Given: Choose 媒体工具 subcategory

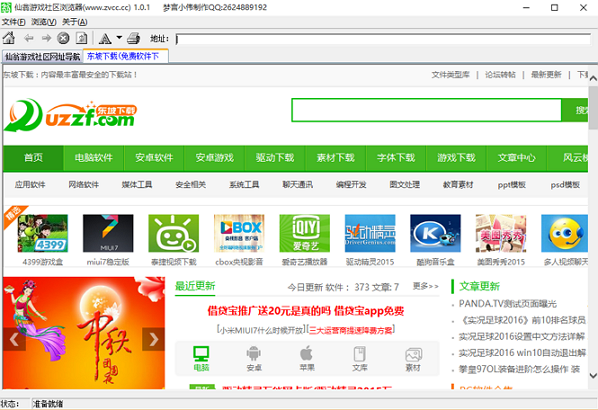Looking at the screenshot, I should (137, 185).
